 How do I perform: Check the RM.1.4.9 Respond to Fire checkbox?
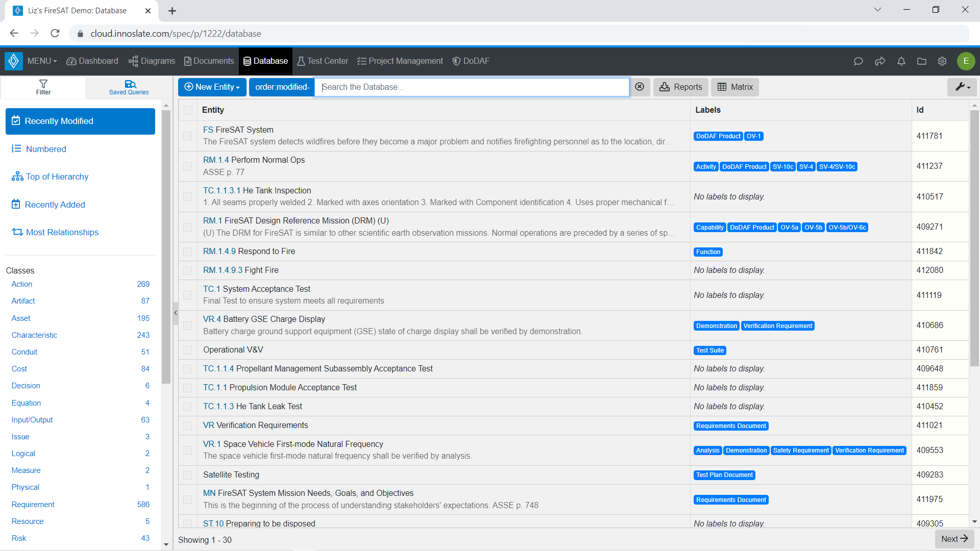[188, 252]
